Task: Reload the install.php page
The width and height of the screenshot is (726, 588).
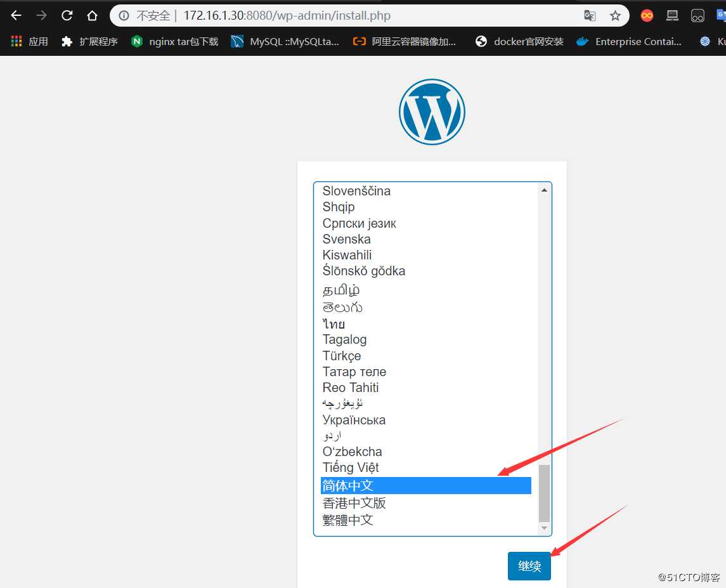Action: 67,16
